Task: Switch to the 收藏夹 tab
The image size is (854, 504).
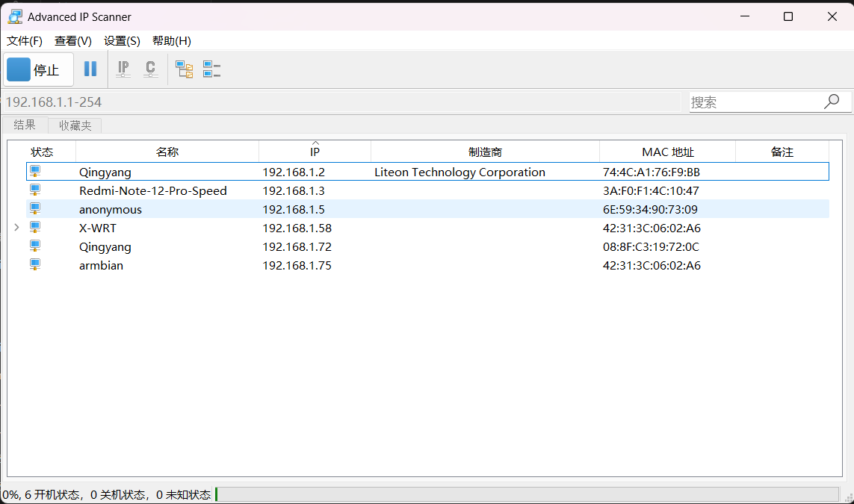Action: [75, 125]
